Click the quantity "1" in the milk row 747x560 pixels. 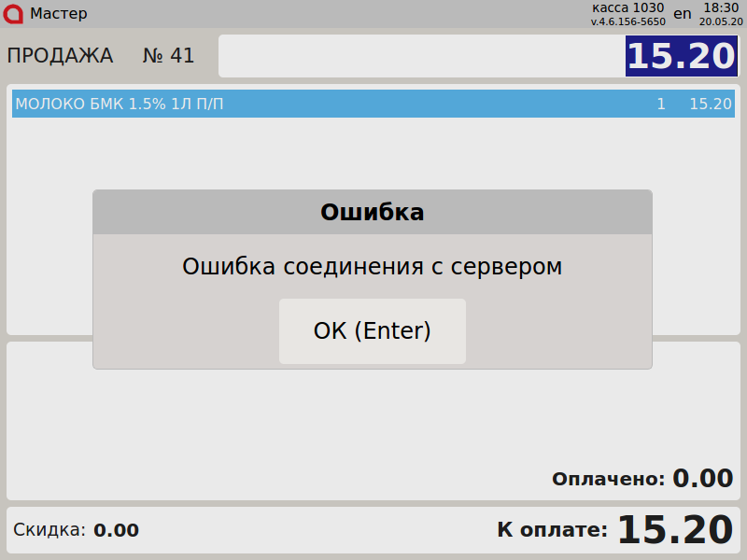[x=661, y=105]
